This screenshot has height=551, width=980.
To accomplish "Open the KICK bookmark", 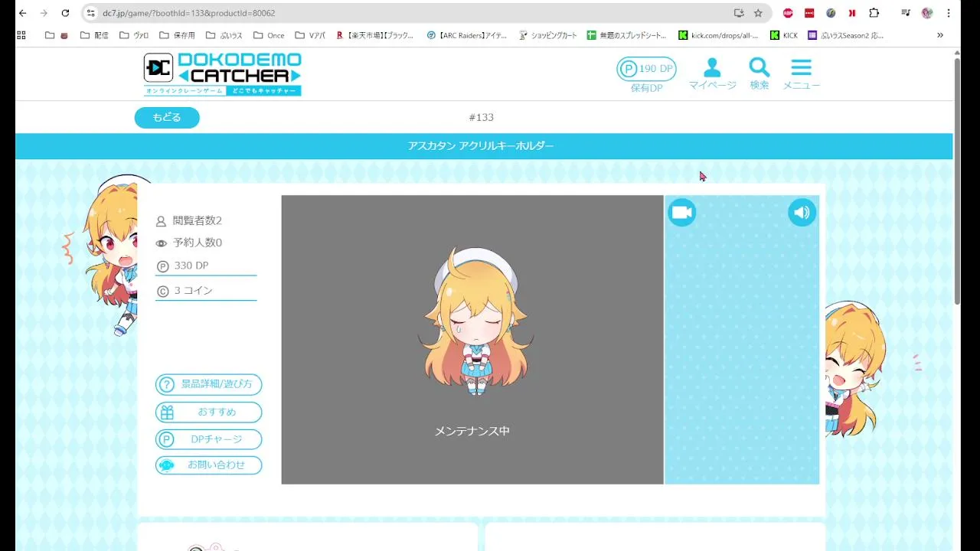I will point(784,35).
